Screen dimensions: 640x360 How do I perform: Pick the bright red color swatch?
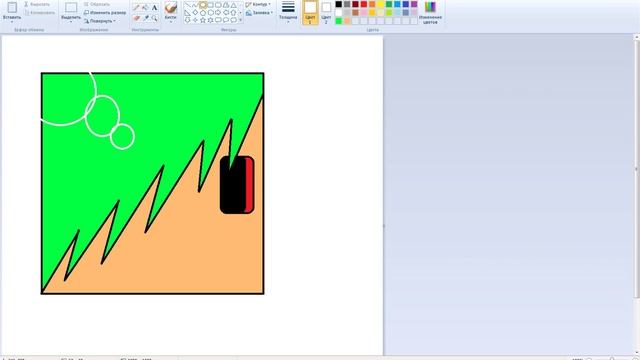pos(364,4)
